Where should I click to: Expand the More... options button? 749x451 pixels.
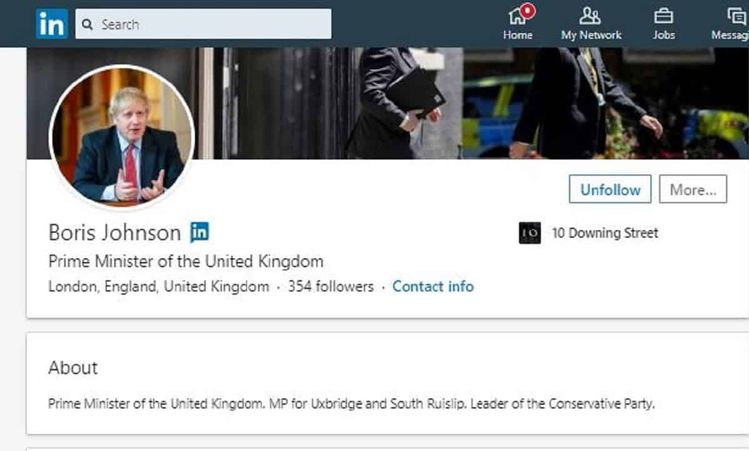[693, 189]
